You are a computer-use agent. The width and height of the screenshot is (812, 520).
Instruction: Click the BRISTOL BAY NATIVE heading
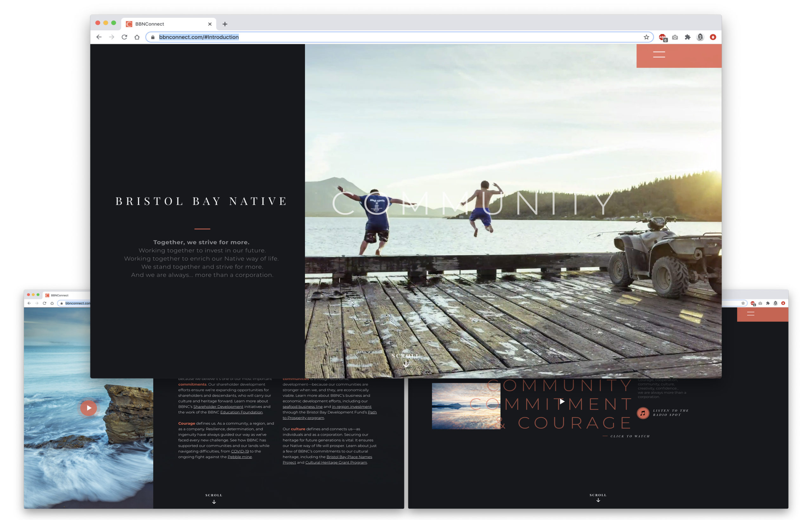[x=202, y=201]
